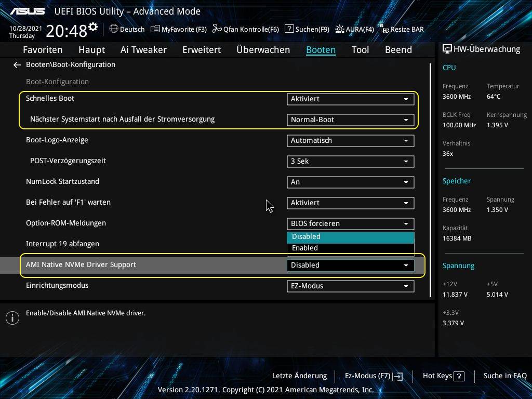
Task: Click the back arrow beside Booten\Boot-Konfiguration
Action: pos(17,65)
